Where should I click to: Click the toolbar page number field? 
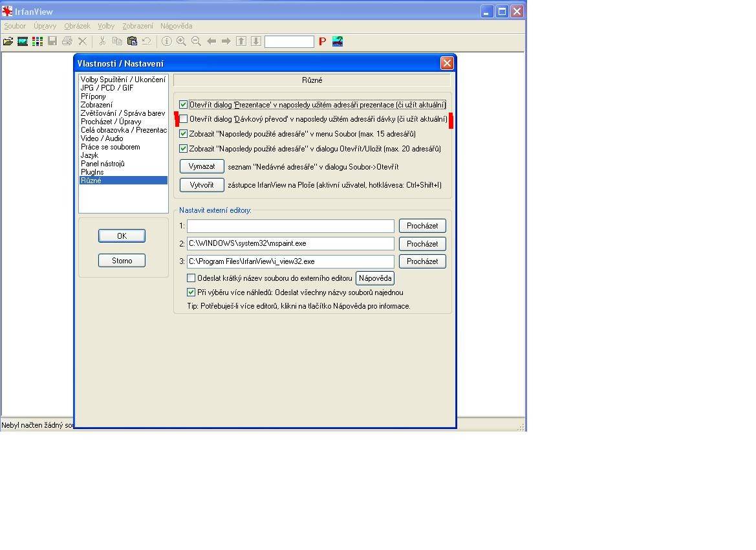click(x=289, y=41)
